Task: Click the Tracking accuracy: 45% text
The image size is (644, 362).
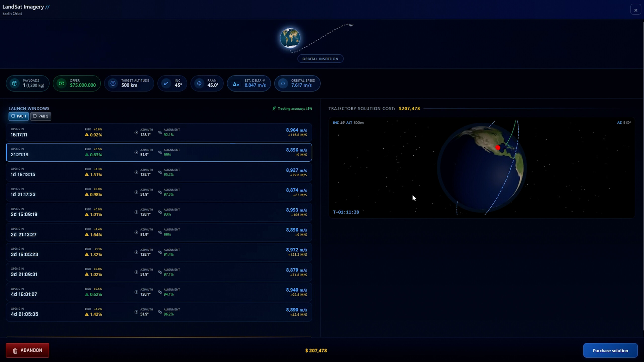Action: (x=295, y=109)
